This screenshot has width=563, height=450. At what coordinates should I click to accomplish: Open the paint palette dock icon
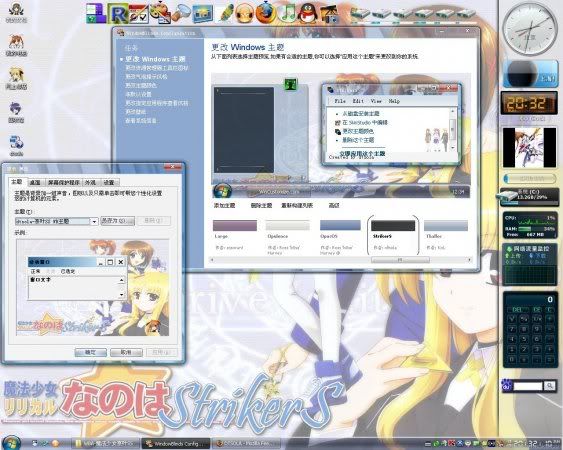160,13
